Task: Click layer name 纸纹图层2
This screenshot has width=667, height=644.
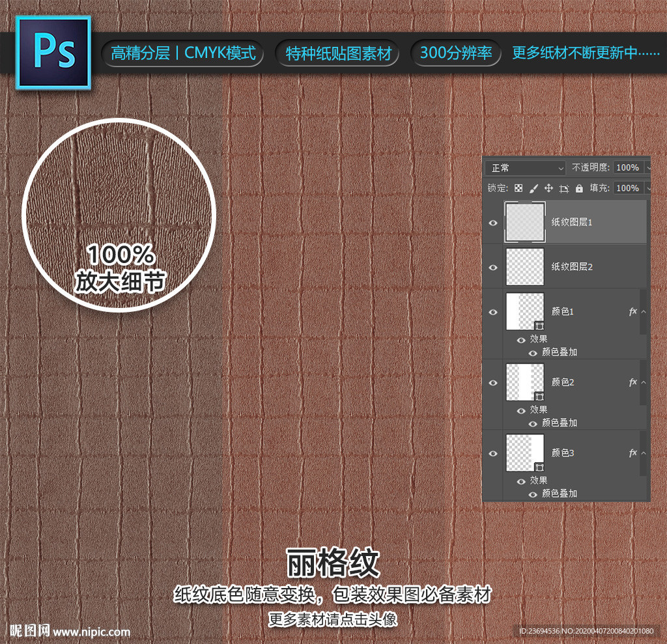Action: coord(572,267)
